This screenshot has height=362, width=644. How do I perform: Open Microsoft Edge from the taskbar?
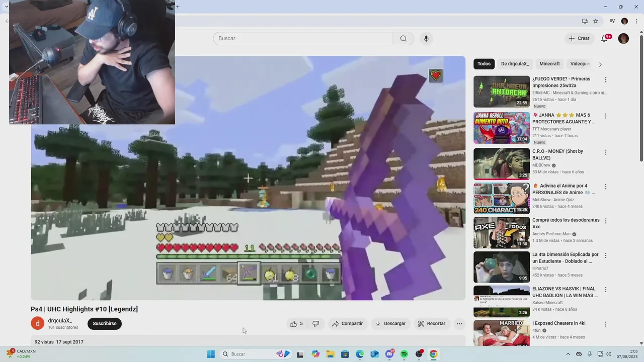(360, 354)
